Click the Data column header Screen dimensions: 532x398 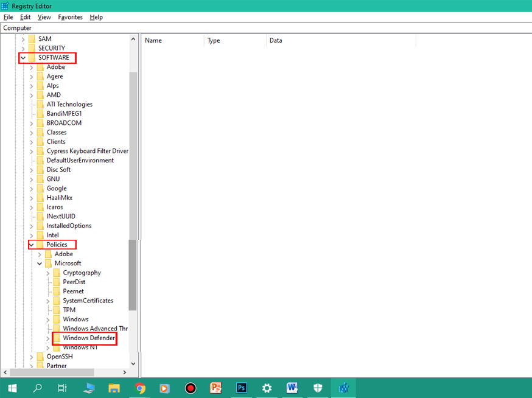[341, 41]
